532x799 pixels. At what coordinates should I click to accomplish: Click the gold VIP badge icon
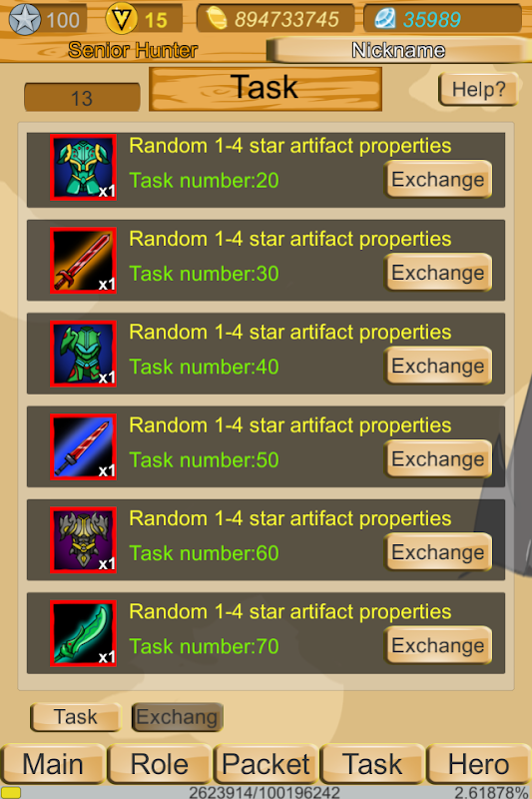(x=121, y=19)
